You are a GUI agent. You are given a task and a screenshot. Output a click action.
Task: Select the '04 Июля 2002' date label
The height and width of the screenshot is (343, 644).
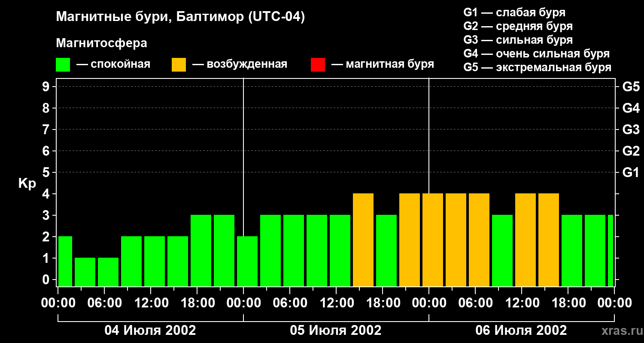[x=150, y=331]
